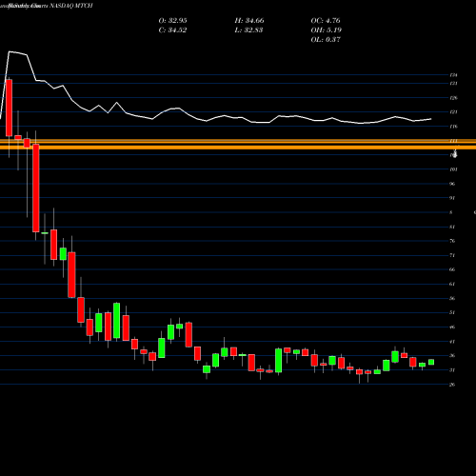Click the OH: 5.19 reading
This screenshot has width=476, height=476.
pos(326,30)
